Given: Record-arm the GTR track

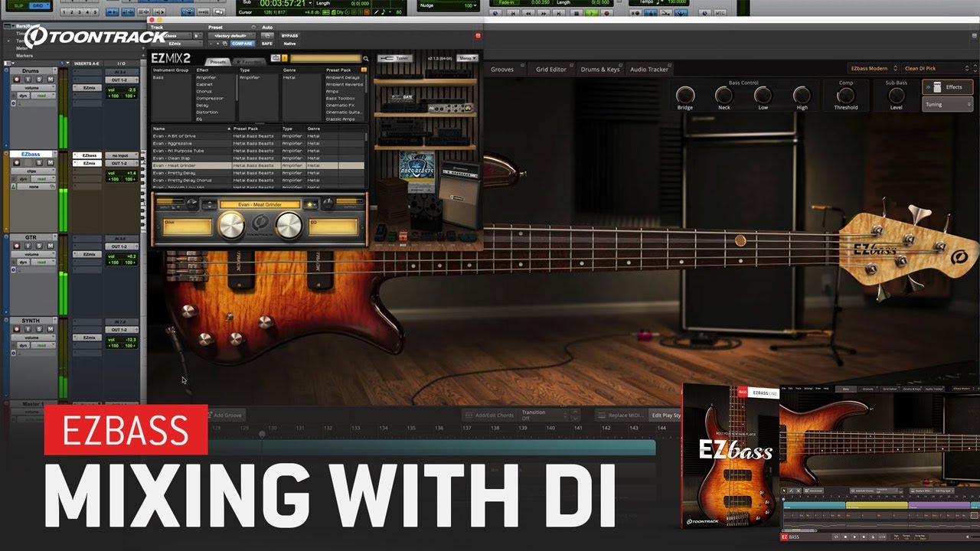Looking at the screenshot, I should point(17,245).
